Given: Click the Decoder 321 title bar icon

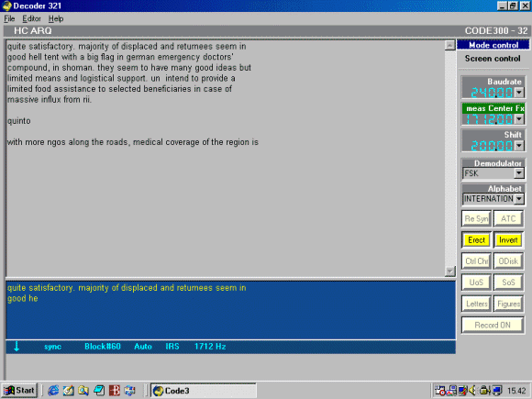Looking at the screenshot, I should (6, 6).
